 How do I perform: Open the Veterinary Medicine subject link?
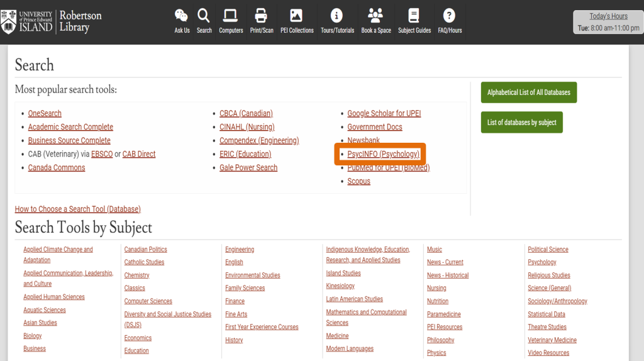tap(552, 340)
